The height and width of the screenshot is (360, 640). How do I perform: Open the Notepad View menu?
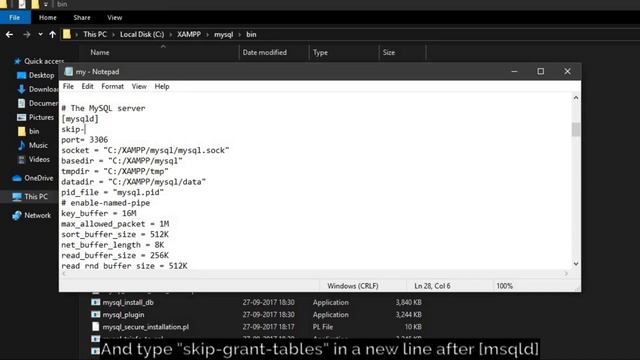tap(139, 87)
